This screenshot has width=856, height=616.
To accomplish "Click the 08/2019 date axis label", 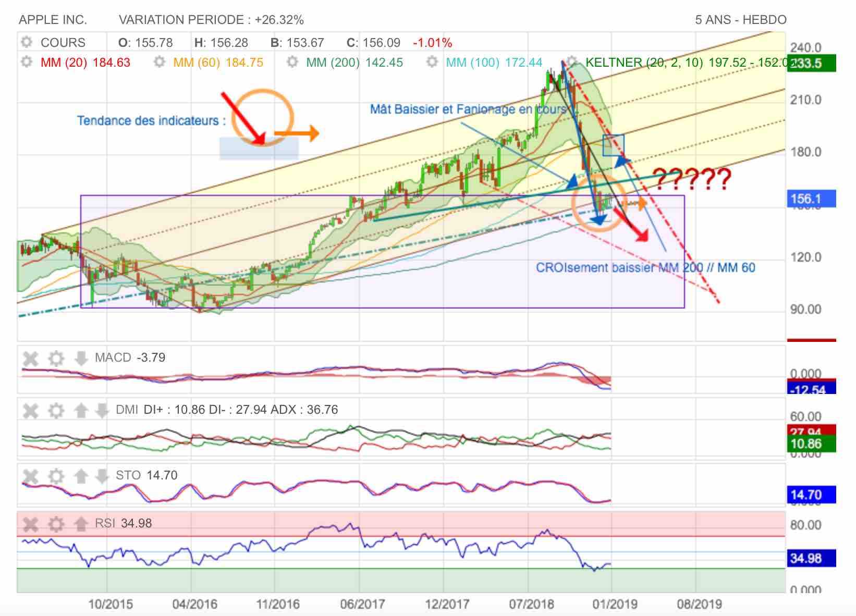I will click(x=700, y=604).
